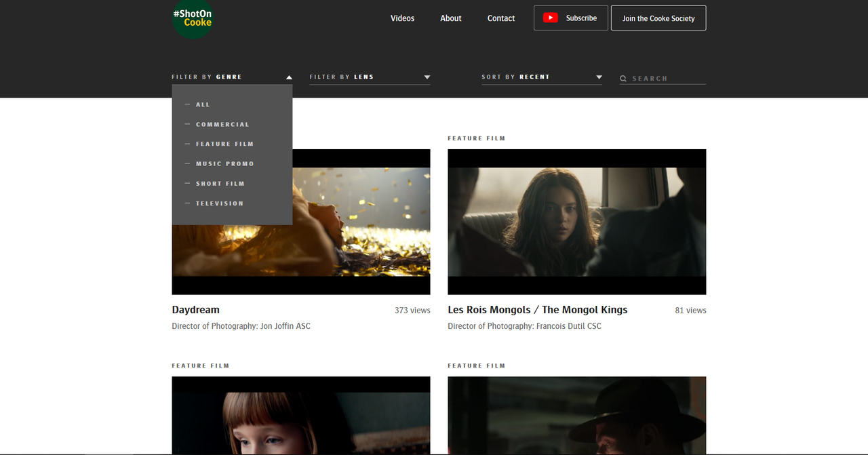Open the Sort by Recent dropdown
The image size is (868, 455).
click(542, 77)
